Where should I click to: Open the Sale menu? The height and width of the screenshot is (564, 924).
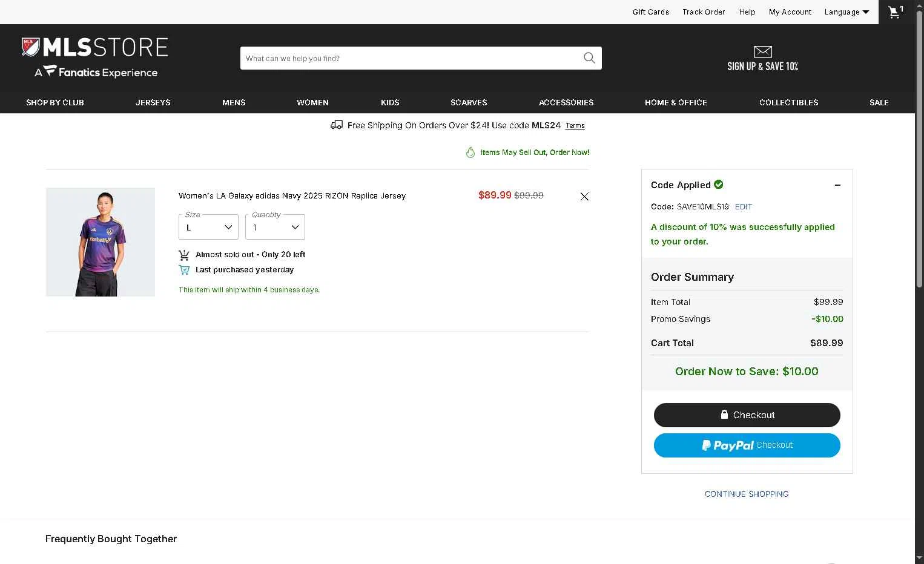(879, 102)
